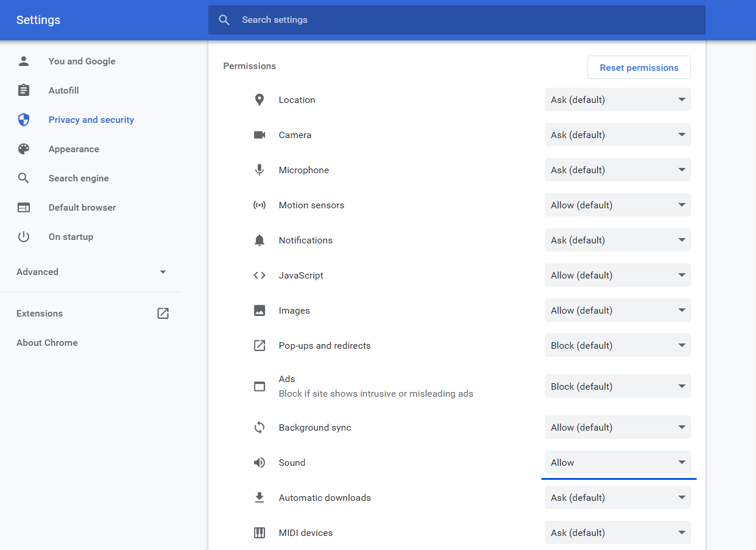Open the Appearance settings section
This screenshot has width=756, height=550.
pyautogui.click(x=74, y=149)
